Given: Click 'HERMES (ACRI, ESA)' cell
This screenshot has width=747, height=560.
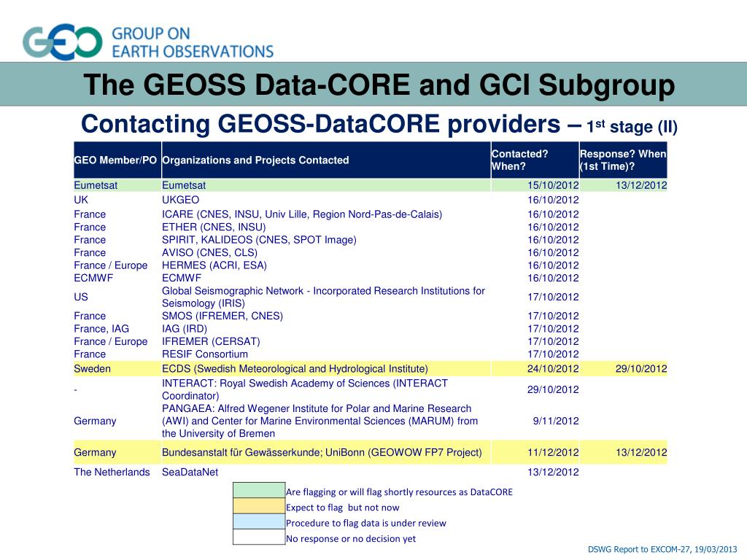Looking at the screenshot, I should [x=214, y=265].
